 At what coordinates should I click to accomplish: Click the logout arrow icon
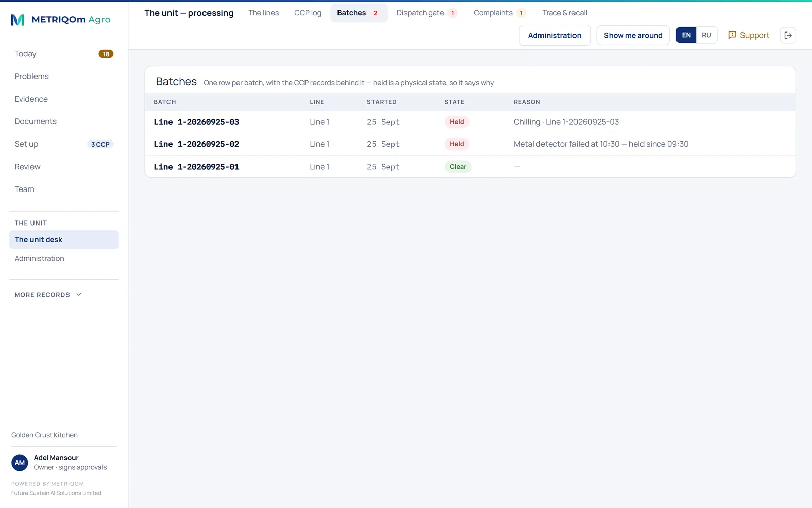pyautogui.click(x=788, y=35)
